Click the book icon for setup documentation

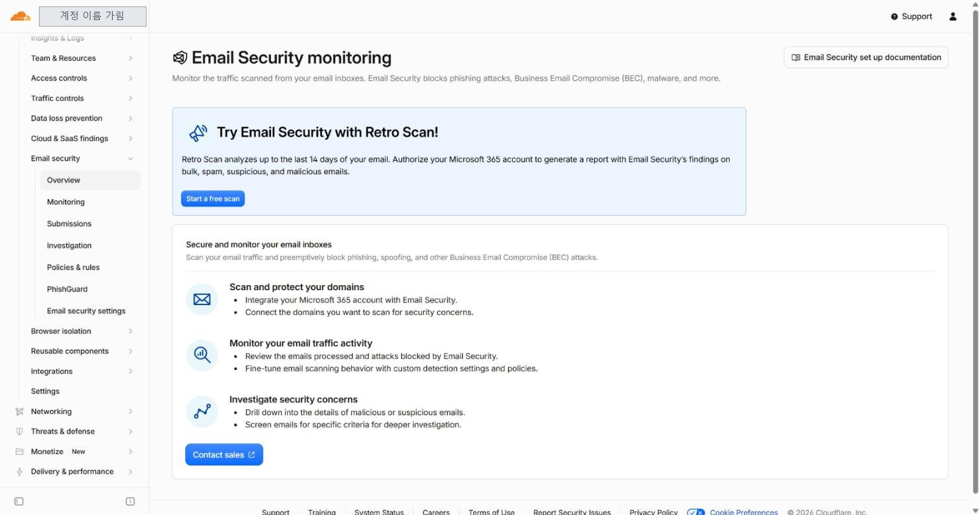796,57
